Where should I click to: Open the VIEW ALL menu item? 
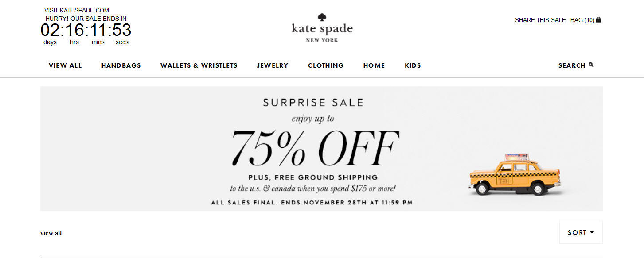coord(65,65)
